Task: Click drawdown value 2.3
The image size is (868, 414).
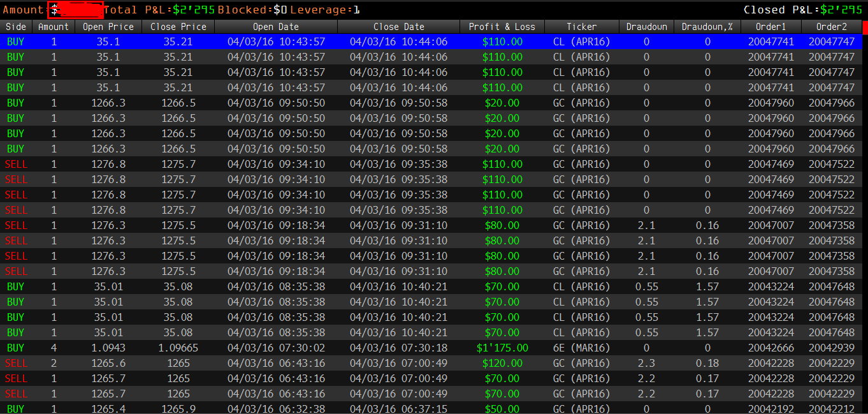Action: pyautogui.click(x=646, y=363)
